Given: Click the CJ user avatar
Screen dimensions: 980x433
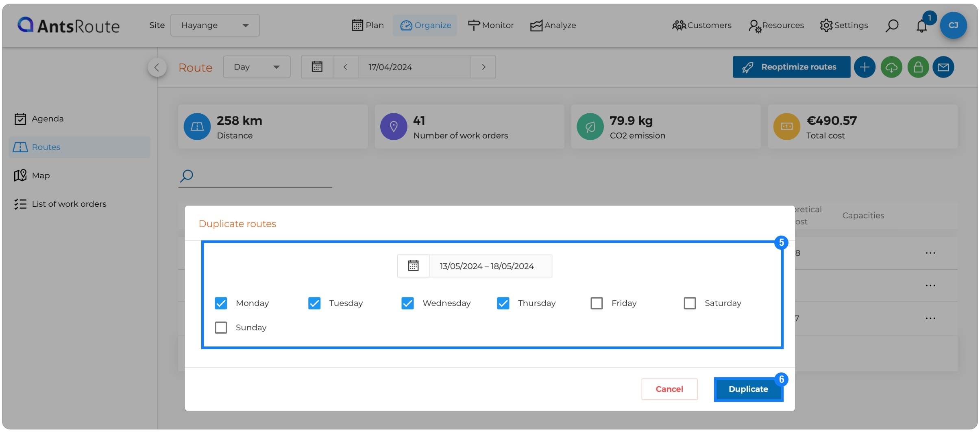Looking at the screenshot, I should pyautogui.click(x=953, y=25).
